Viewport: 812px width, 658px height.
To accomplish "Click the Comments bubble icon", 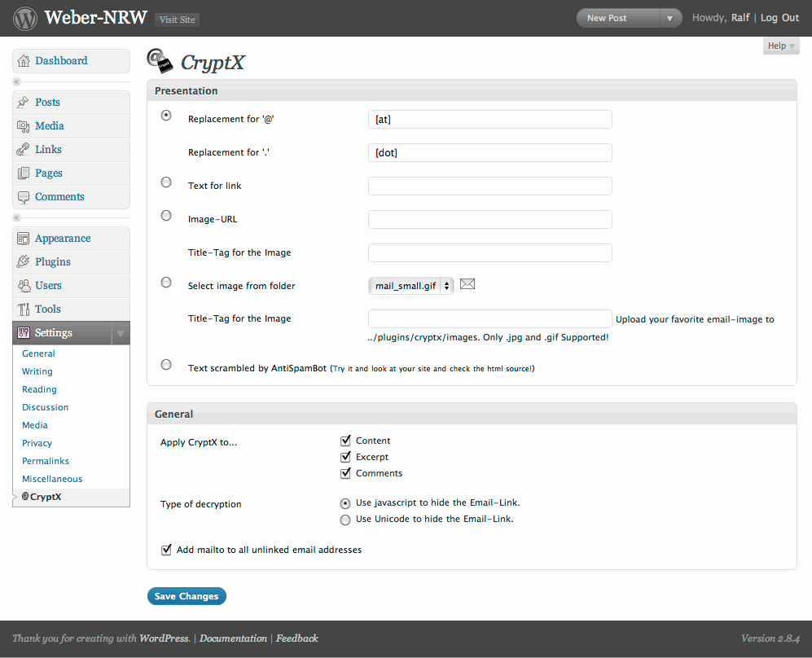I will pos(24,197).
